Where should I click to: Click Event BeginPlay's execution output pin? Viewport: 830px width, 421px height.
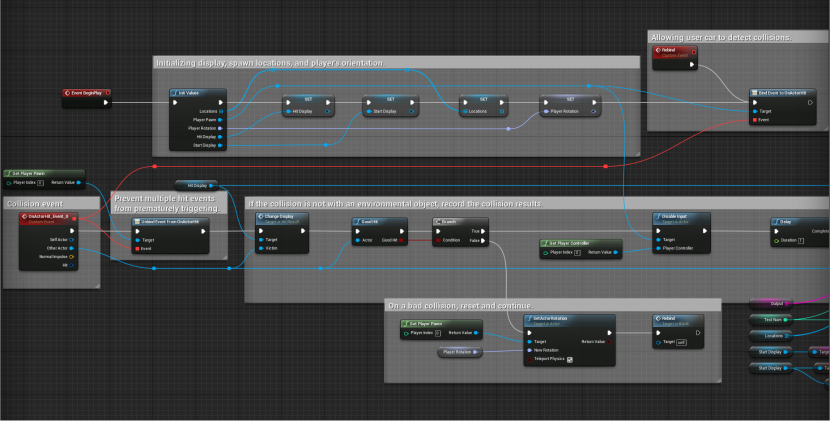[106, 103]
